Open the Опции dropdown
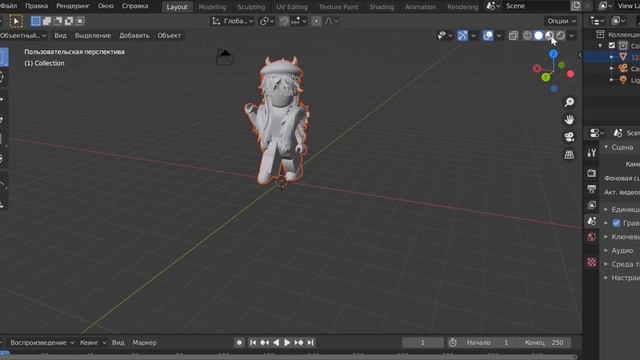The width and height of the screenshot is (640, 360). tap(561, 21)
